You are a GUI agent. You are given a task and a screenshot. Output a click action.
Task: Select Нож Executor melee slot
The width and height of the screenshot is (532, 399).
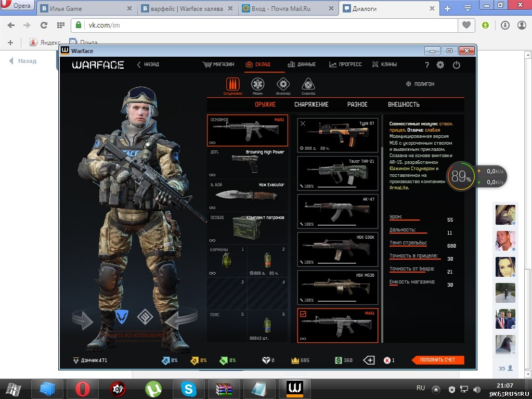[248, 196]
